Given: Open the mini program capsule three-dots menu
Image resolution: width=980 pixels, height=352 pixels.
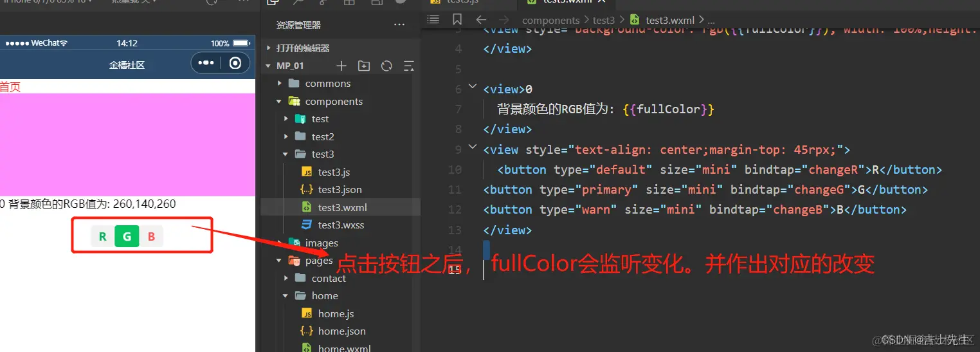Looking at the screenshot, I should coord(206,63).
